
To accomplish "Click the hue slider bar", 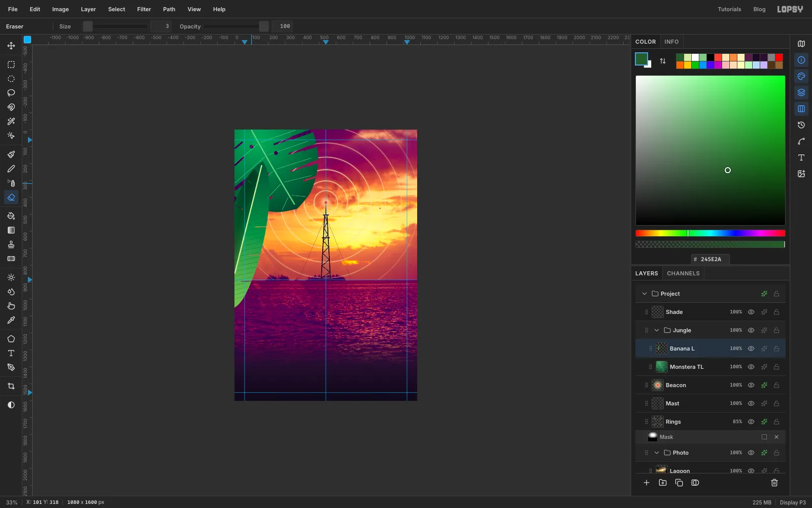I will [710, 233].
